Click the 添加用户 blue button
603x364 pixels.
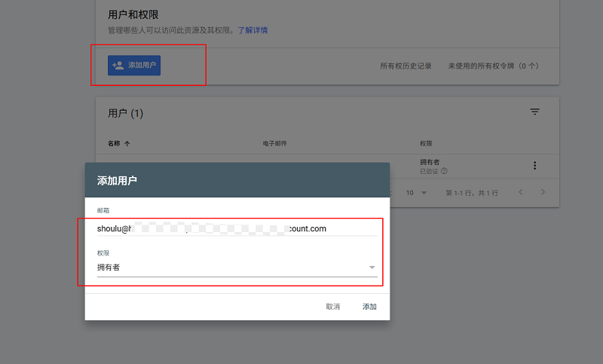(134, 66)
